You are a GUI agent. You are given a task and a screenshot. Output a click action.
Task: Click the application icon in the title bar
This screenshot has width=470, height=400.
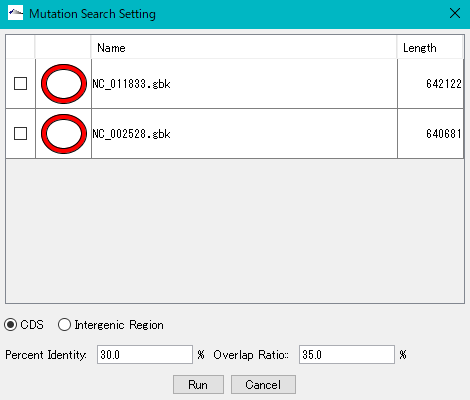coord(15,13)
